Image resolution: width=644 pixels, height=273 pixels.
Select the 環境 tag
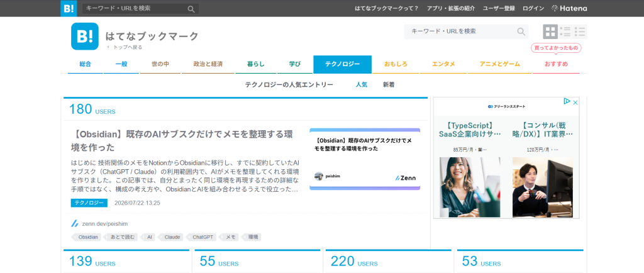click(x=252, y=237)
